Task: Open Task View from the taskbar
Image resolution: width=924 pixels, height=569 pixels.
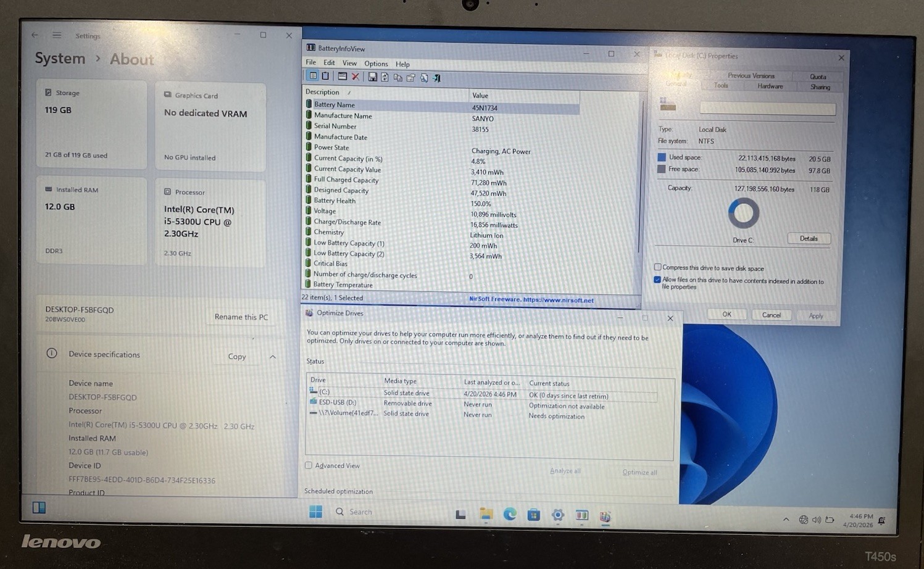Action: click(460, 514)
